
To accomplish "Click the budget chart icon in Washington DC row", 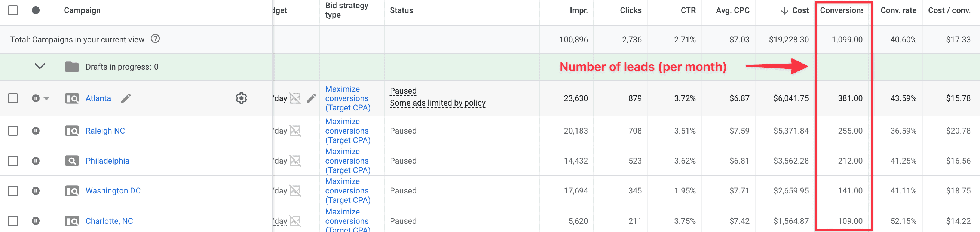I will pos(295,190).
